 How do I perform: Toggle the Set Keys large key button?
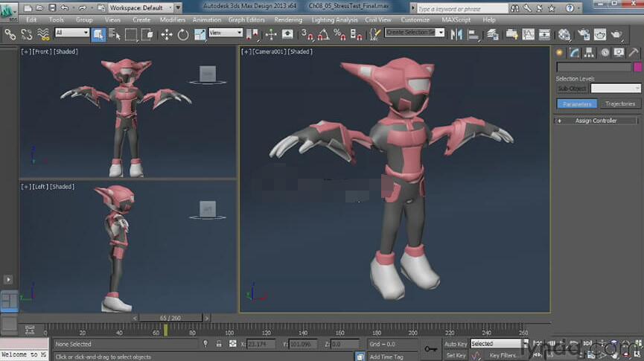click(430, 349)
